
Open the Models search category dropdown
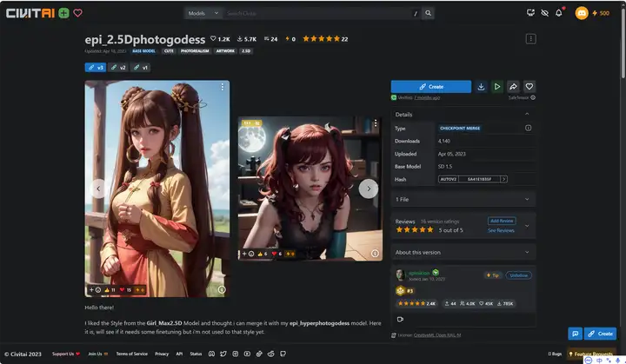pos(203,13)
